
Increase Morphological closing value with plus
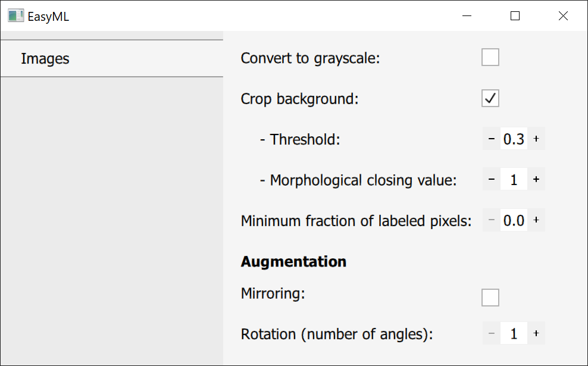[x=536, y=179]
